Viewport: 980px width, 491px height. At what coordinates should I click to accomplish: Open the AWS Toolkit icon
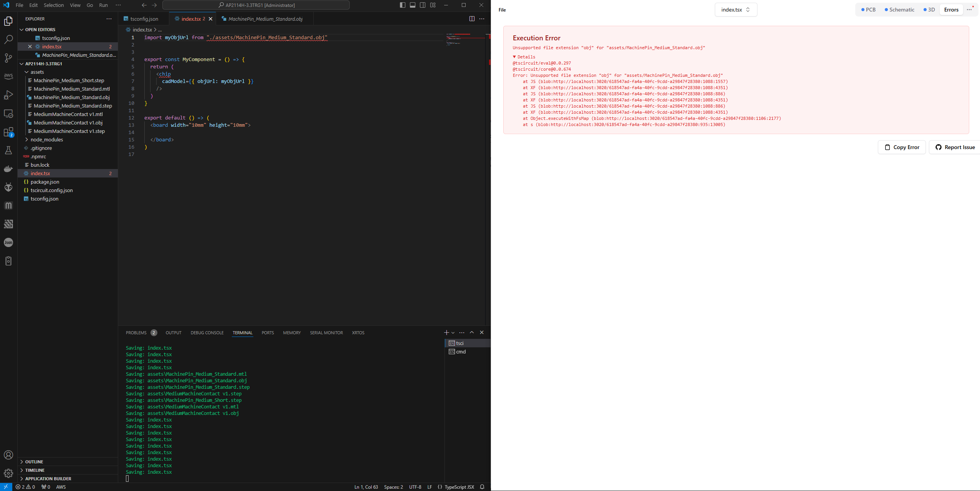pos(8,76)
